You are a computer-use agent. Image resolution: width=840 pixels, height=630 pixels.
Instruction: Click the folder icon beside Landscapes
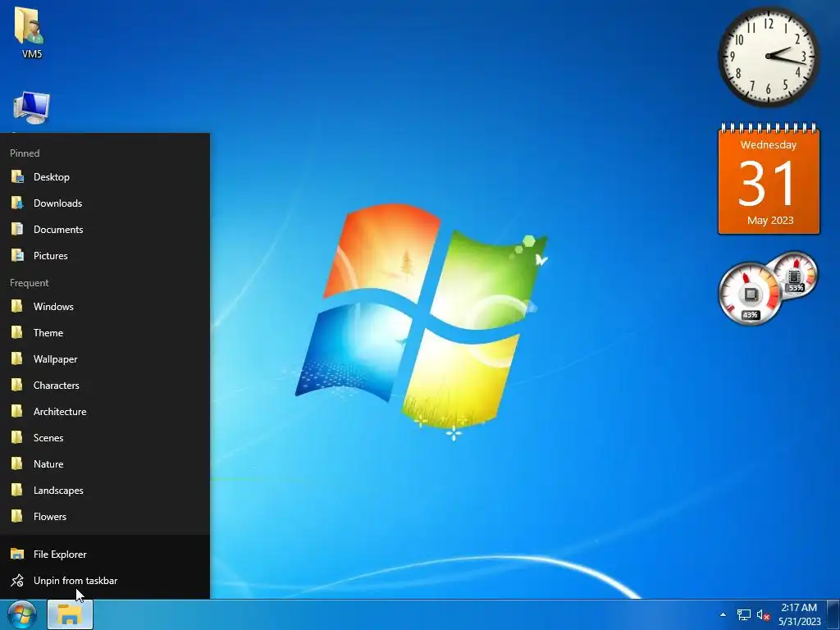17,491
